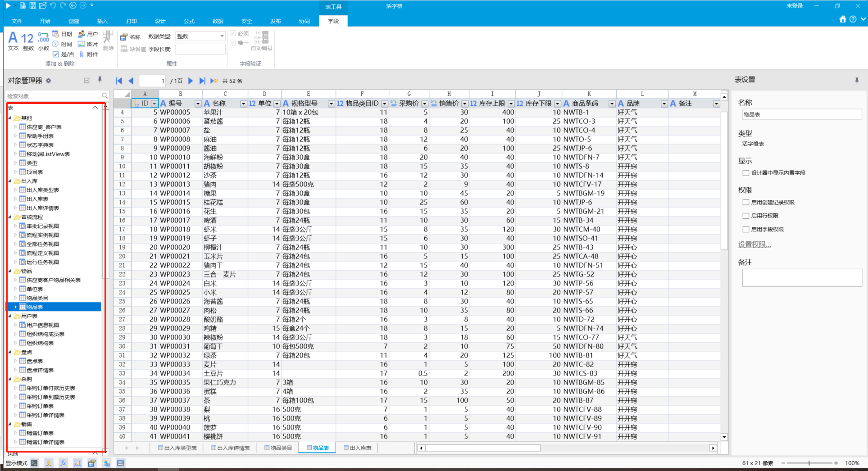Add a 文本 (text) field

pos(13,41)
